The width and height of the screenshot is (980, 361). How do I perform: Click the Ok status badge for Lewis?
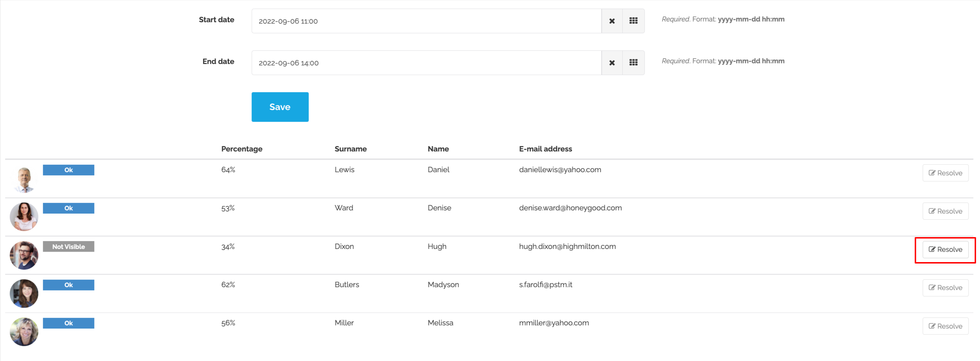(x=68, y=170)
